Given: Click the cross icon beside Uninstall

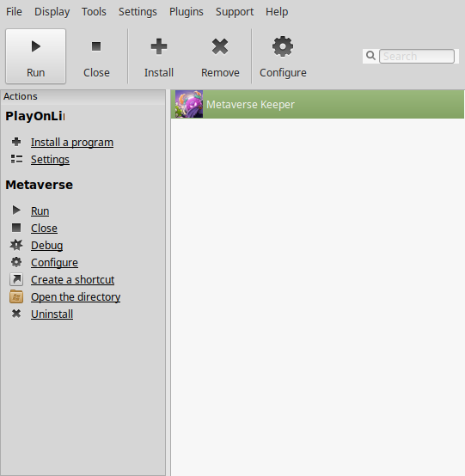Looking at the screenshot, I should pyautogui.click(x=16, y=314).
